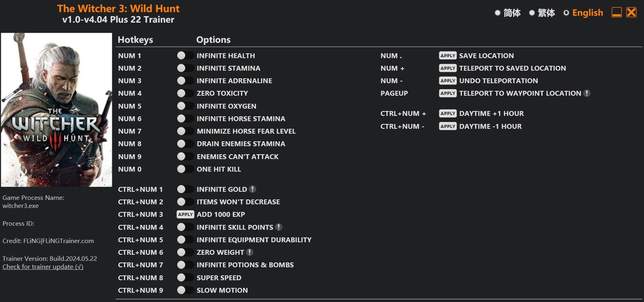Select the English language radio button
Screen dimensions: 644x302
(x=566, y=13)
